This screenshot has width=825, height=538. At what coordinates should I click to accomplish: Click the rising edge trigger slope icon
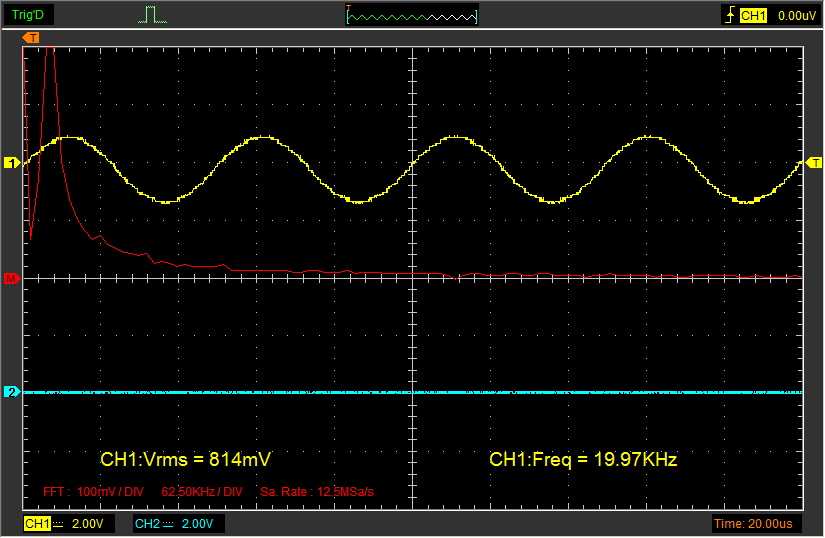pos(730,15)
